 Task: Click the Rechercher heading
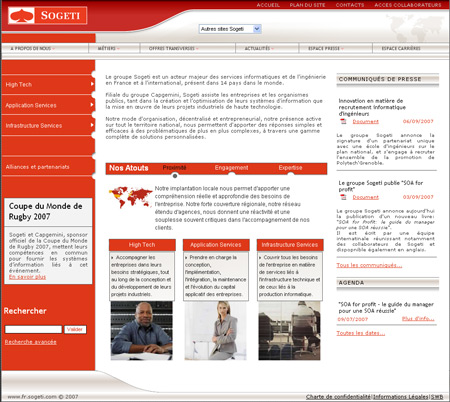pos(25,311)
